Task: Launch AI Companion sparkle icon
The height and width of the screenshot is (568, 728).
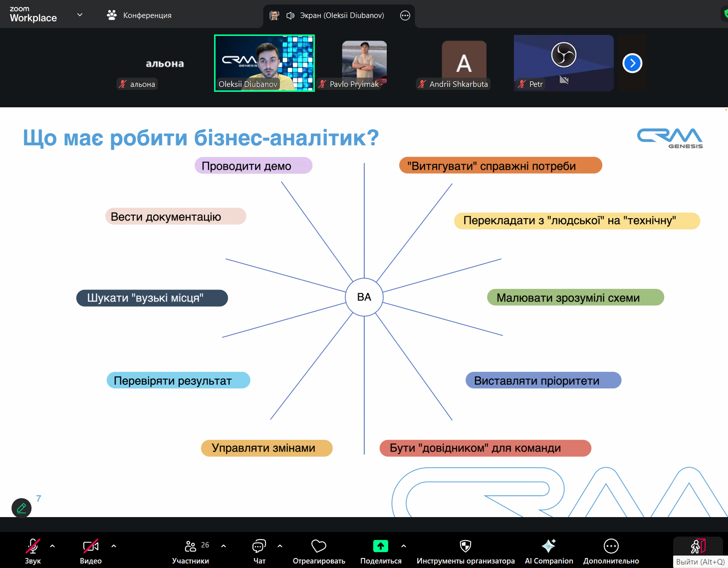Action: tap(548, 547)
